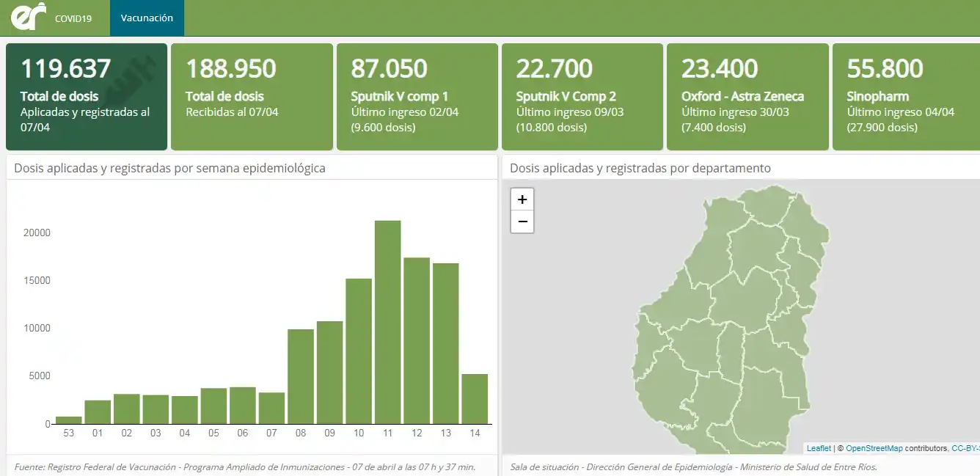
Task: Switch to the Vacunación tab
Action: [x=147, y=18]
